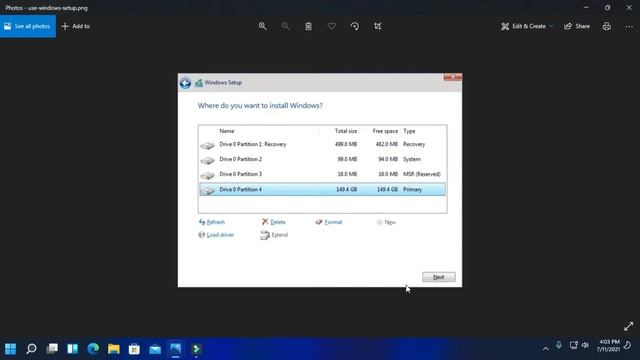Image resolution: width=640 pixels, height=360 pixels.
Task: Open taskbar Search
Action: point(31,349)
